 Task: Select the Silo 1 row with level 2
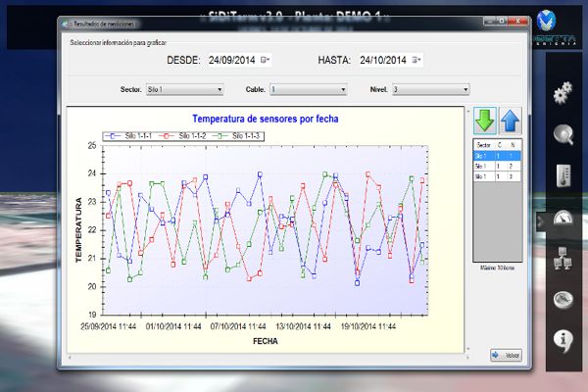497,166
